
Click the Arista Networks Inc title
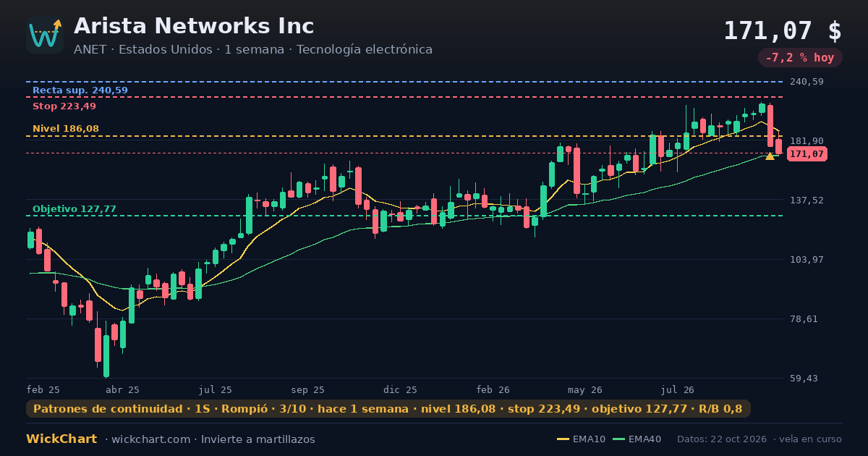pyautogui.click(x=194, y=26)
